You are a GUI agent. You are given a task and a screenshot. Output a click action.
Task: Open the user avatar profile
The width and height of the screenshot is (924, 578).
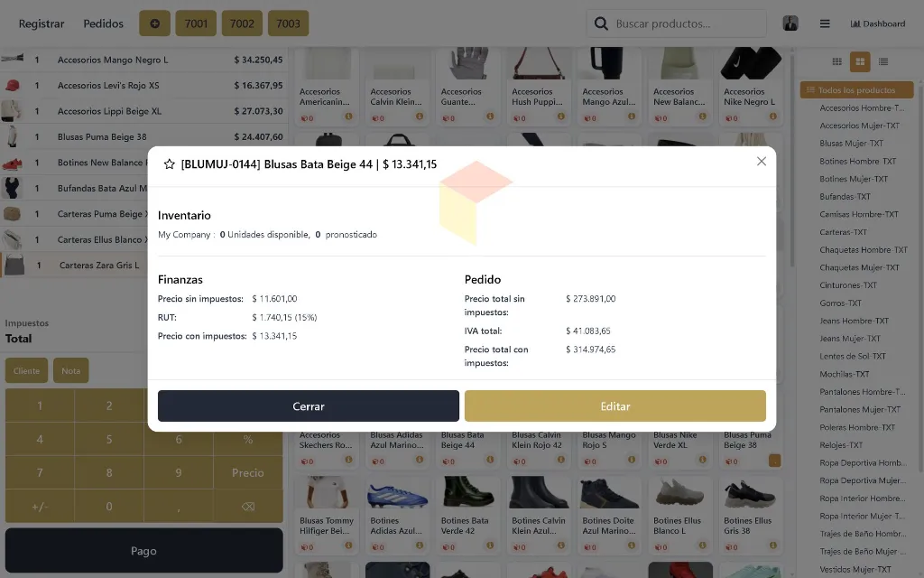pos(790,23)
